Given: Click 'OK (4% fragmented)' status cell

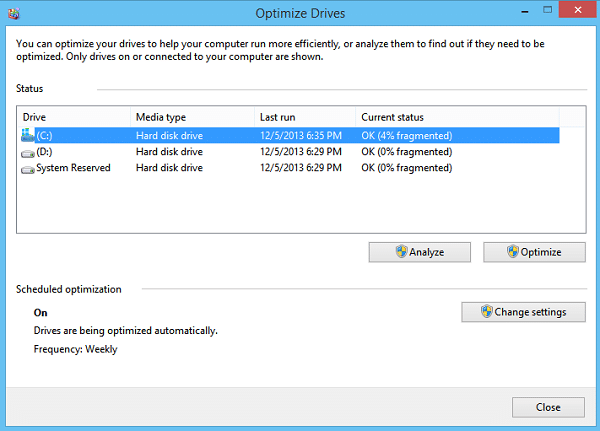Looking at the screenshot, I should (x=406, y=136).
